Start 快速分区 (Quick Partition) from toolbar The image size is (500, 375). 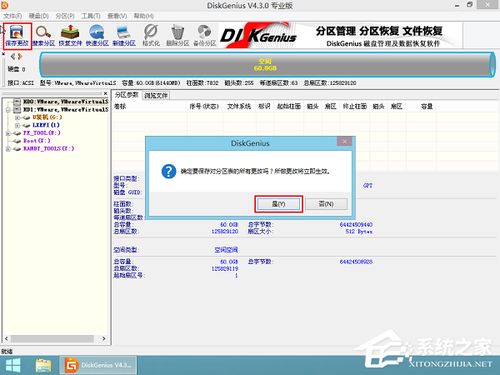[97, 36]
